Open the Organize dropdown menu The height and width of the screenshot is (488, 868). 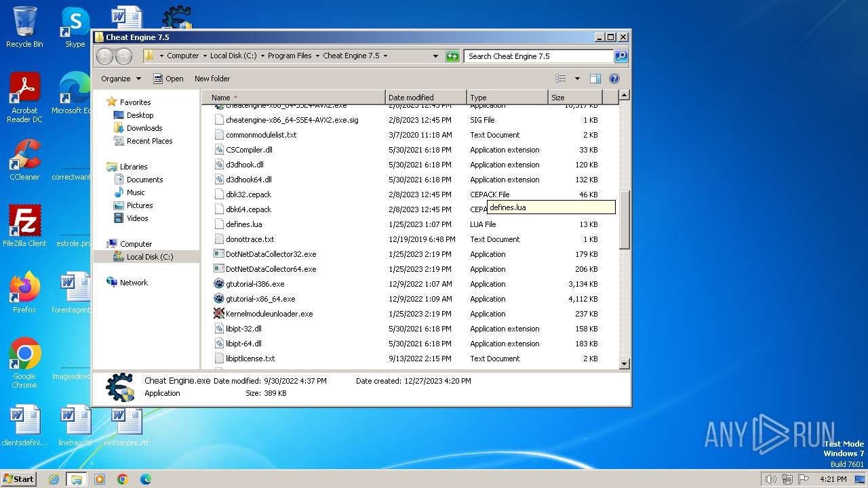coord(121,79)
